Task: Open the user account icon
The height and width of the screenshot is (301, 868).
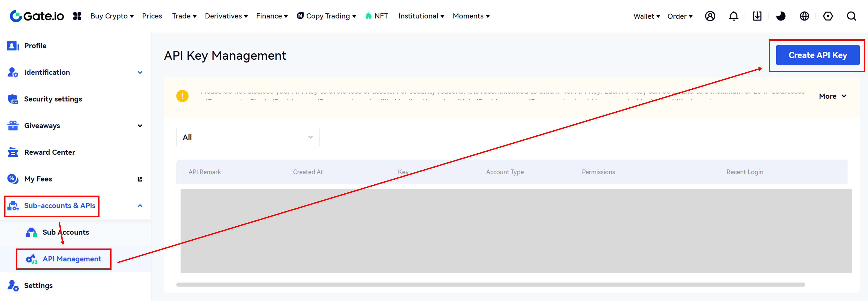Action: (x=710, y=16)
